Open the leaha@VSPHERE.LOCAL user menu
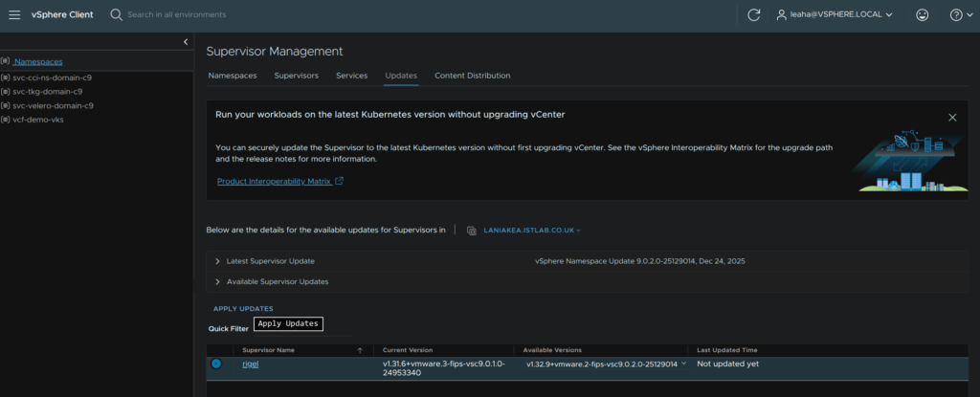Screen dimensions: 980x397 pyautogui.click(x=835, y=14)
